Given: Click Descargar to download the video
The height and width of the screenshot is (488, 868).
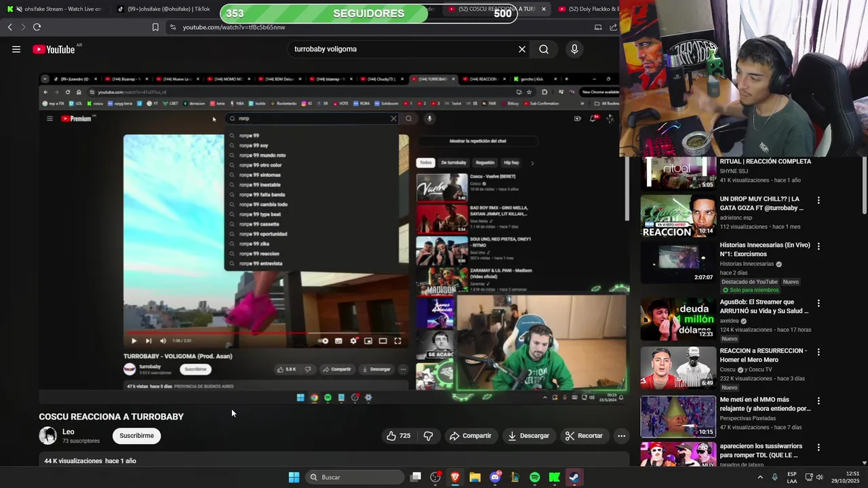Looking at the screenshot, I should click(528, 436).
